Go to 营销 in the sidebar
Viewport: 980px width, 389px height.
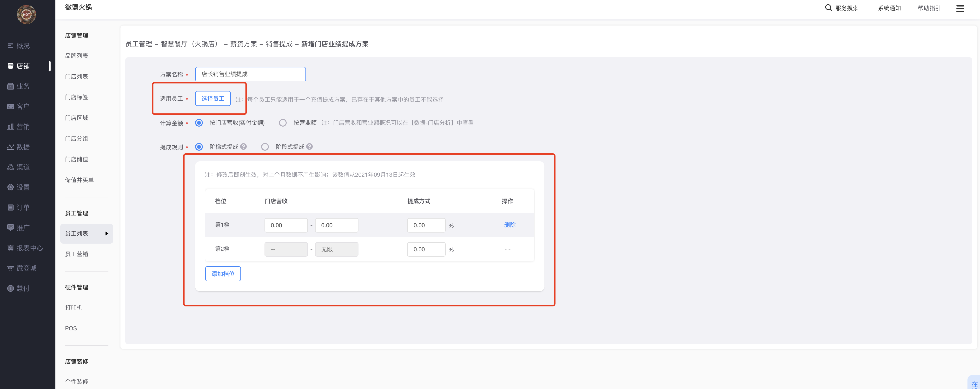(x=23, y=127)
